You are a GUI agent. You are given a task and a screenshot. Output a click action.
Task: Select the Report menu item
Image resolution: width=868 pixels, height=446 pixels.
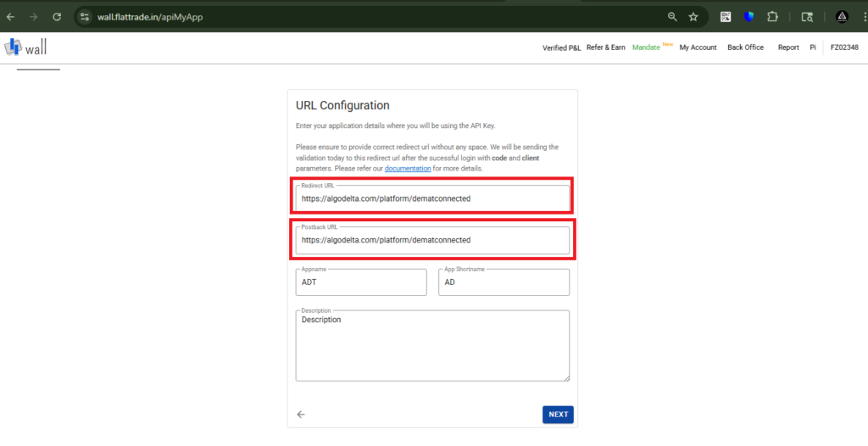(x=788, y=47)
